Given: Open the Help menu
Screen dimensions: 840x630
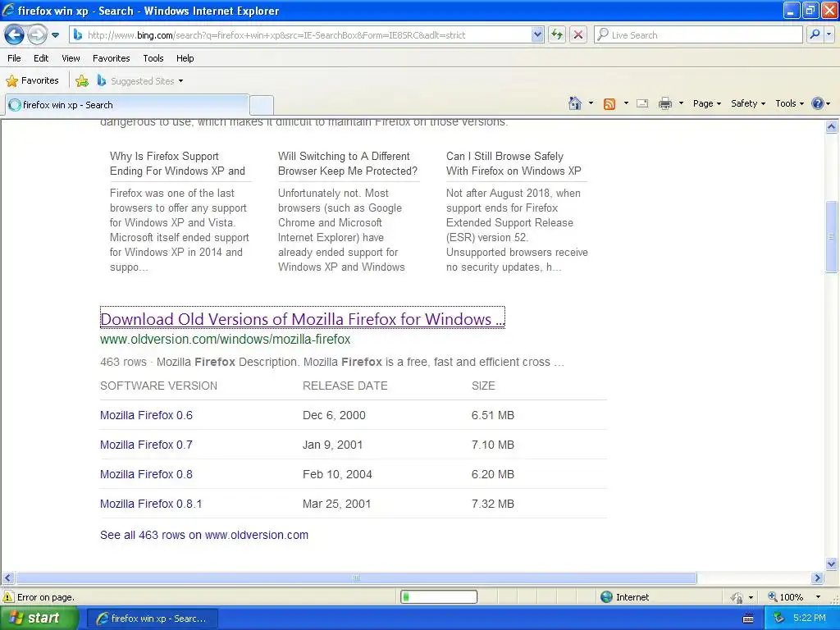Looking at the screenshot, I should tap(185, 58).
